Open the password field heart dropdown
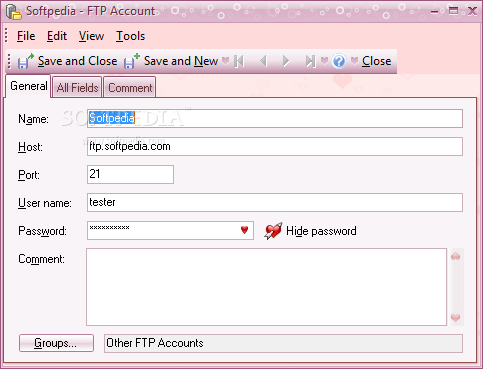 point(245,230)
